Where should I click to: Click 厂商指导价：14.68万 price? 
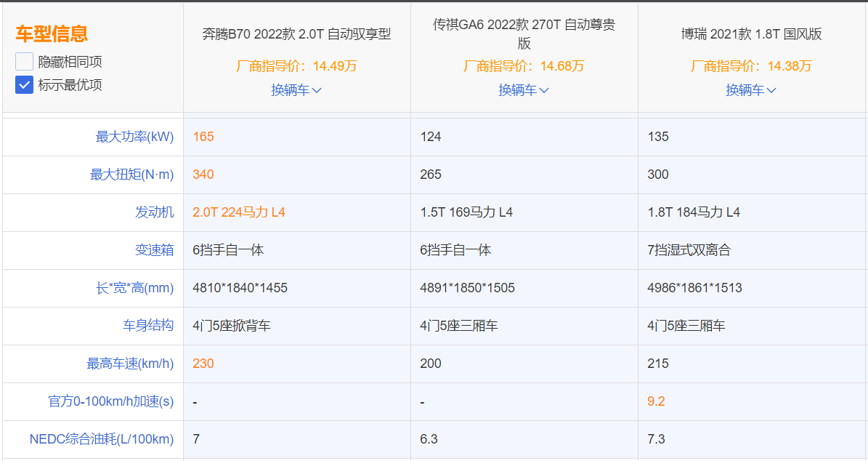(524, 66)
